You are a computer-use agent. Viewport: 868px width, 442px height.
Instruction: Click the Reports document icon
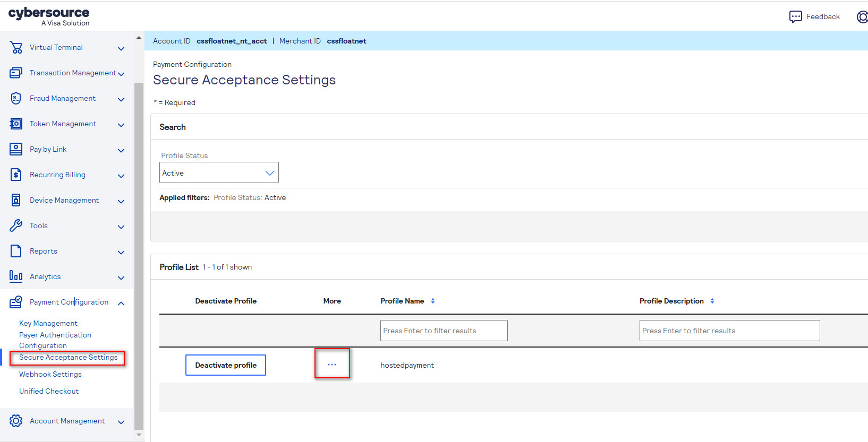[16, 251]
